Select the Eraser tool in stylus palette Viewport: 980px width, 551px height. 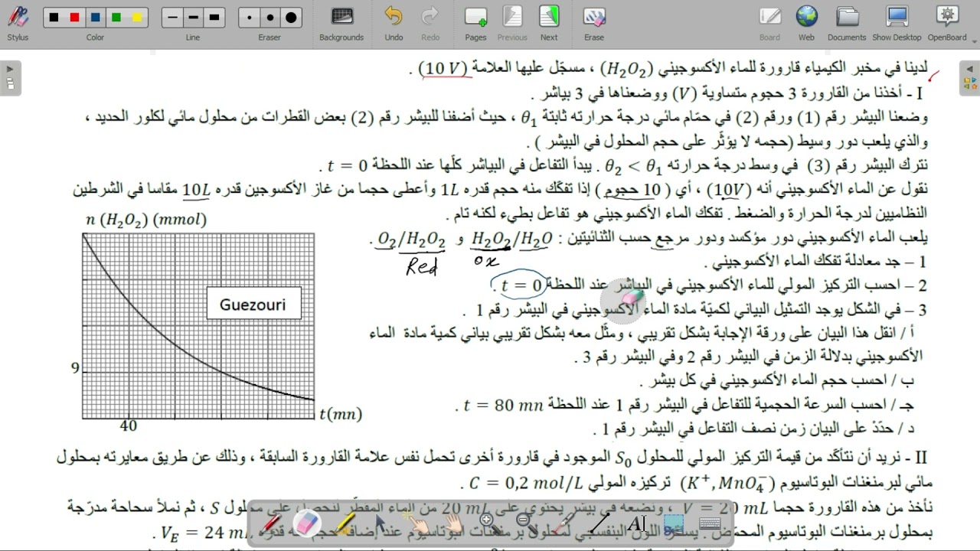coord(305,525)
